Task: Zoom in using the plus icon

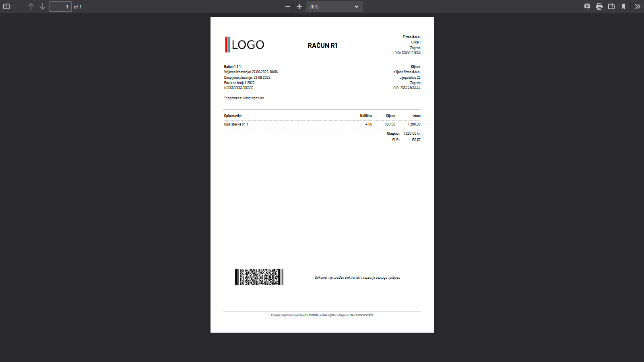Action: (x=299, y=6)
